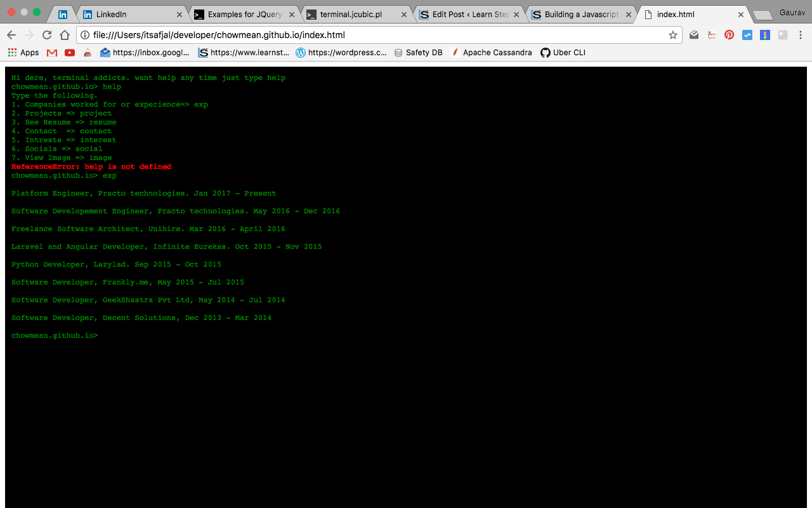Viewport: 812px width, 508px height.
Task: Close the index.html tab
Action: point(740,14)
